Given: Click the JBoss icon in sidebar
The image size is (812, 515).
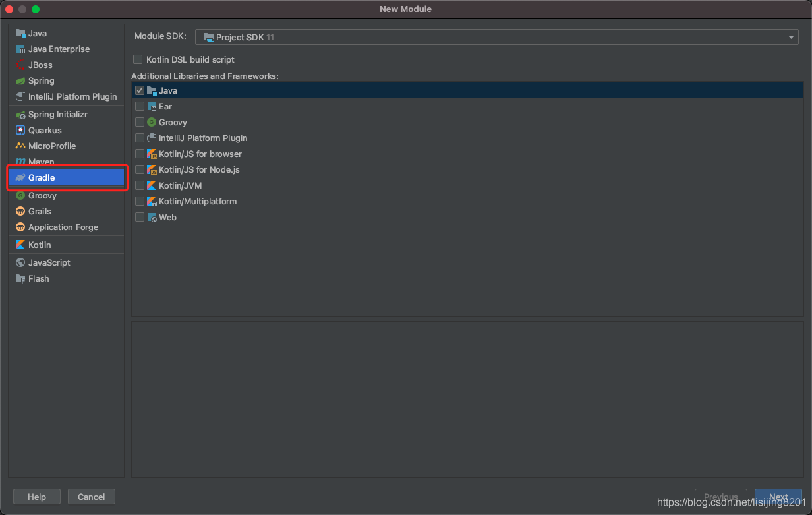Looking at the screenshot, I should tap(20, 65).
